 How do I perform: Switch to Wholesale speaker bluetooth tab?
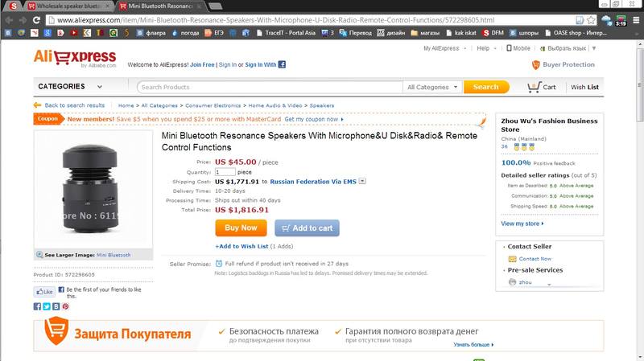tap(68, 6)
